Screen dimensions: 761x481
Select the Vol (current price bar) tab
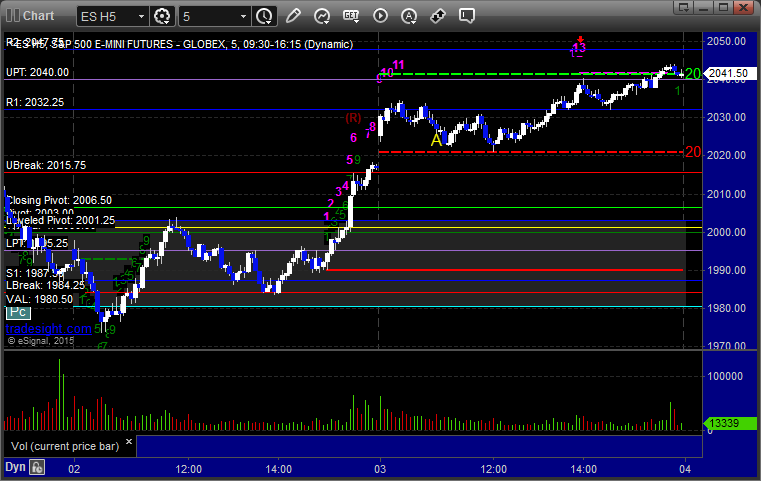(65, 446)
